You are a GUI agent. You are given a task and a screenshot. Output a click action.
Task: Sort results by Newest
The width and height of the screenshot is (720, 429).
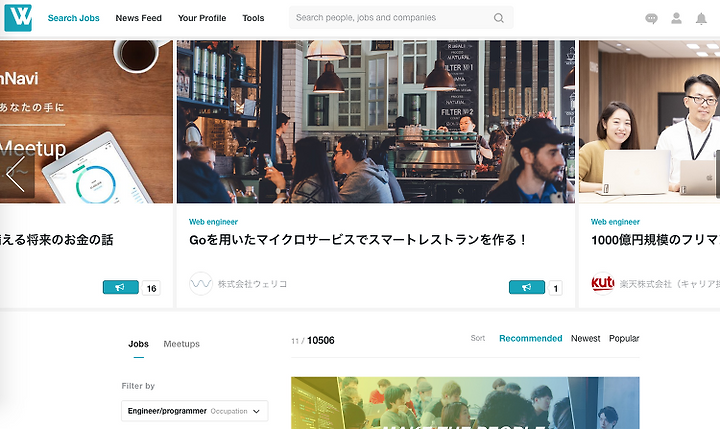[585, 339]
